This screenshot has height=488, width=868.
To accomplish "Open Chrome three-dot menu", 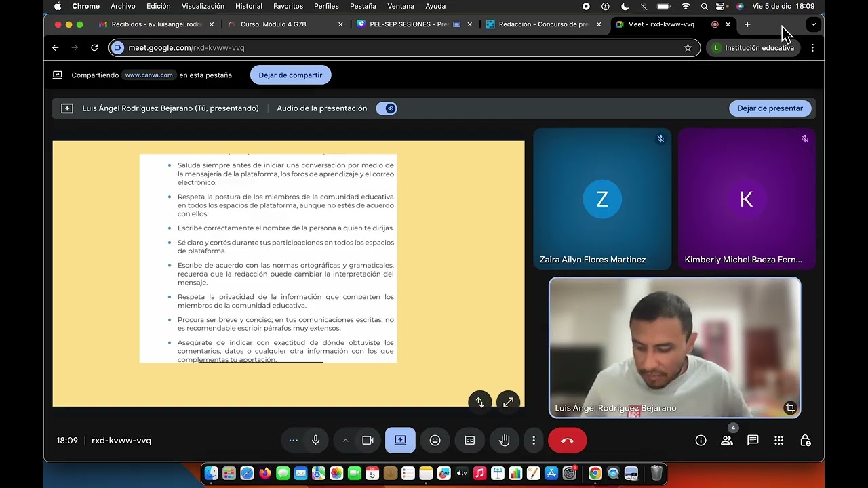I will [812, 48].
